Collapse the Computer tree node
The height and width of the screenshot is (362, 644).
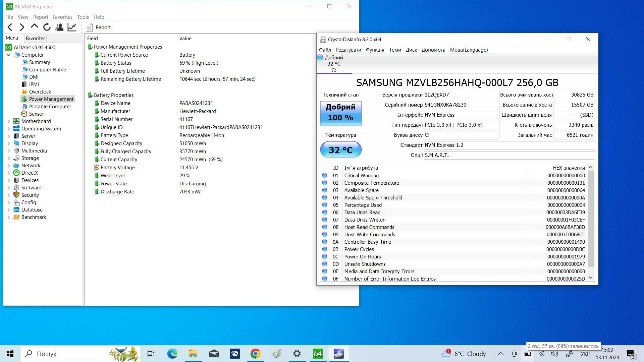pos(9,55)
